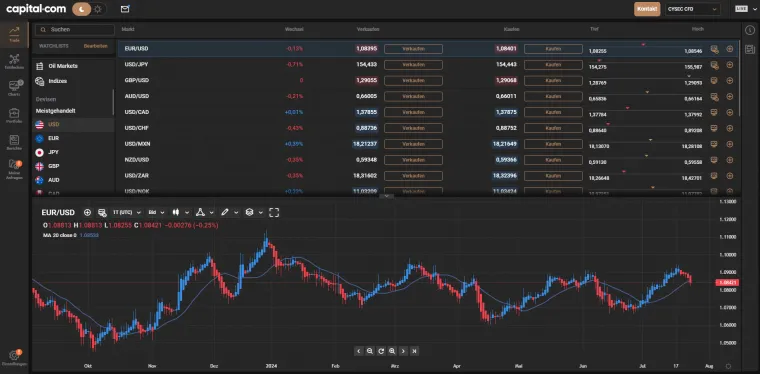The height and width of the screenshot is (374, 760).
Task: Reset the chart view with the refresh icon
Action: [x=381, y=351]
